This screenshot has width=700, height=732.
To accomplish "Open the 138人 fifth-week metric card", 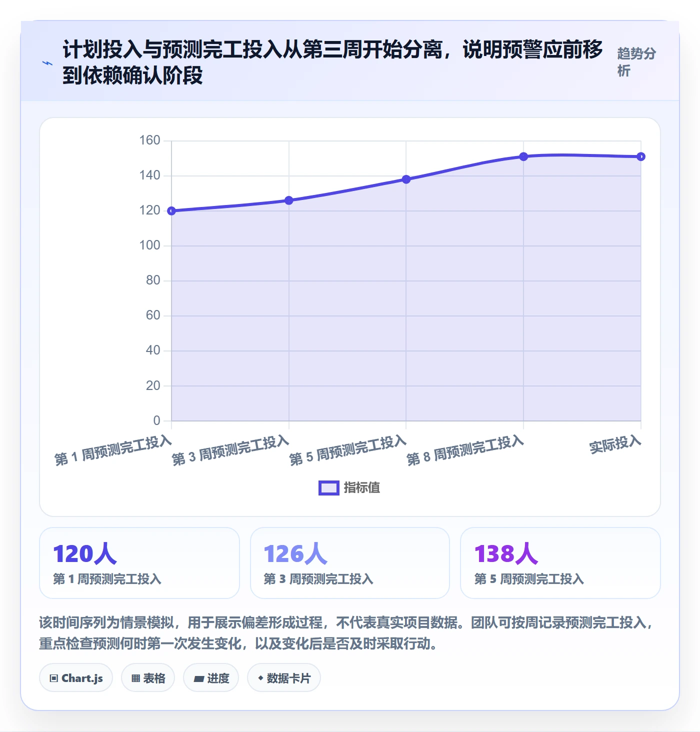I will click(560, 563).
